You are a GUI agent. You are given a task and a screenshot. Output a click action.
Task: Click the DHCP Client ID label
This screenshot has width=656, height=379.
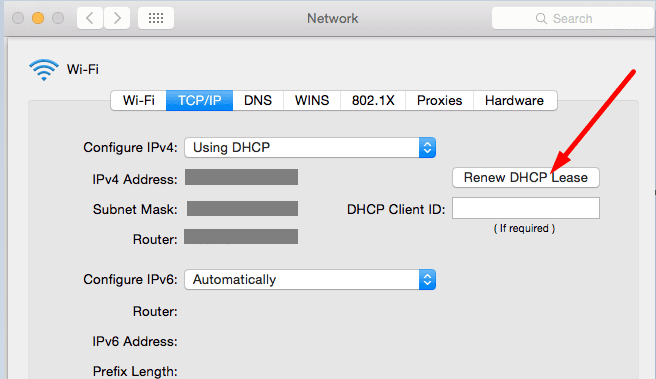click(396, 209)
